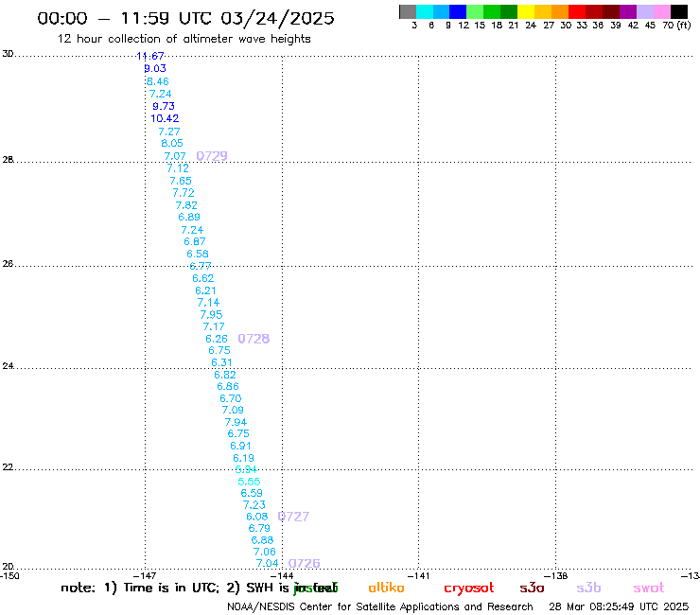The height and width of the screenshot is (615, 700).
Task: Select the 6.59 wave height value
Action: point(252,493)
